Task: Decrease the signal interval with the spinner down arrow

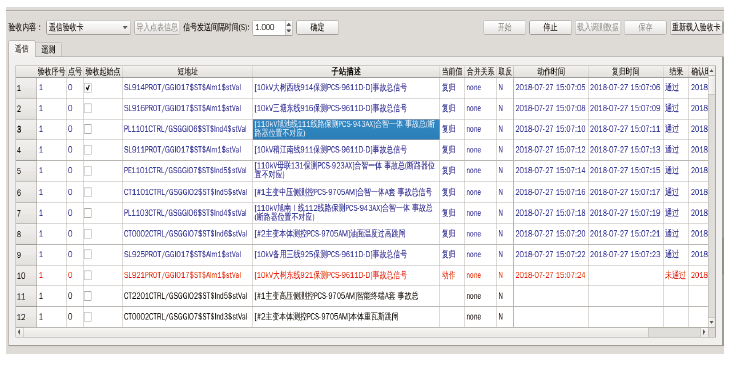Action: pos(289,31)
